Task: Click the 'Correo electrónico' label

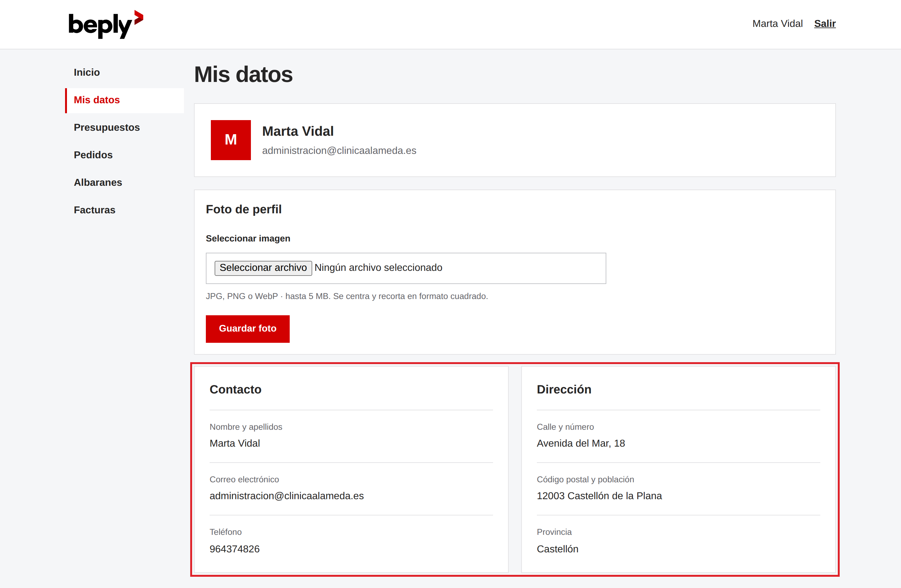Action: point(244,479)
